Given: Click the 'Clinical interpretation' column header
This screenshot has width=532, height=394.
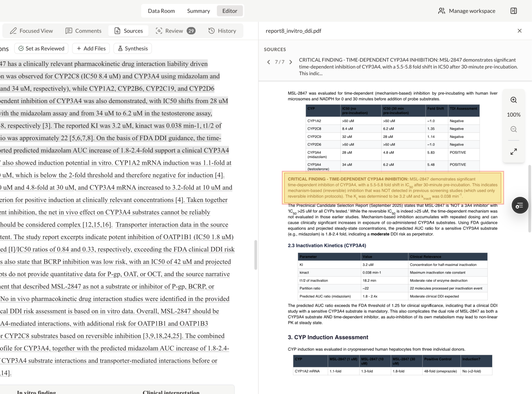Looking at the screenshot, I should tap(171, 392).
